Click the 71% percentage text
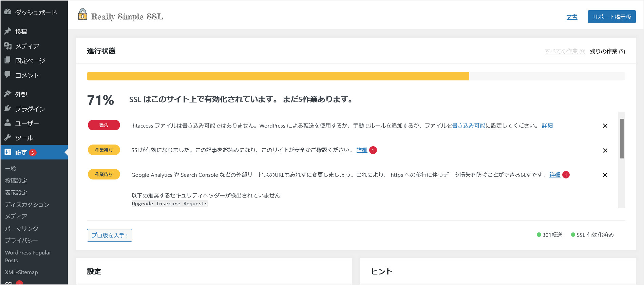Screen dimensions: 644x285 click(x=100, y=100)
